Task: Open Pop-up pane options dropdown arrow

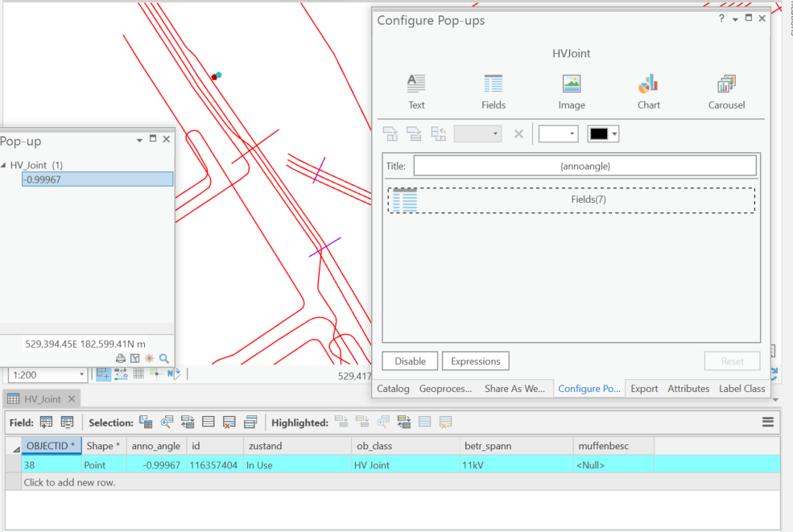Action: coord(139,139)
